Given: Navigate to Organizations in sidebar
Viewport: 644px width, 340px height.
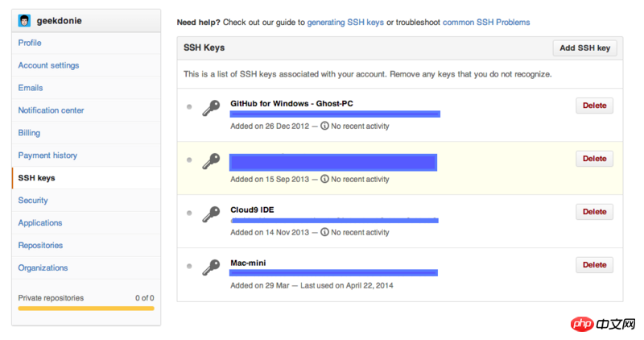Looking at the screenshot, I should point(43,268).
